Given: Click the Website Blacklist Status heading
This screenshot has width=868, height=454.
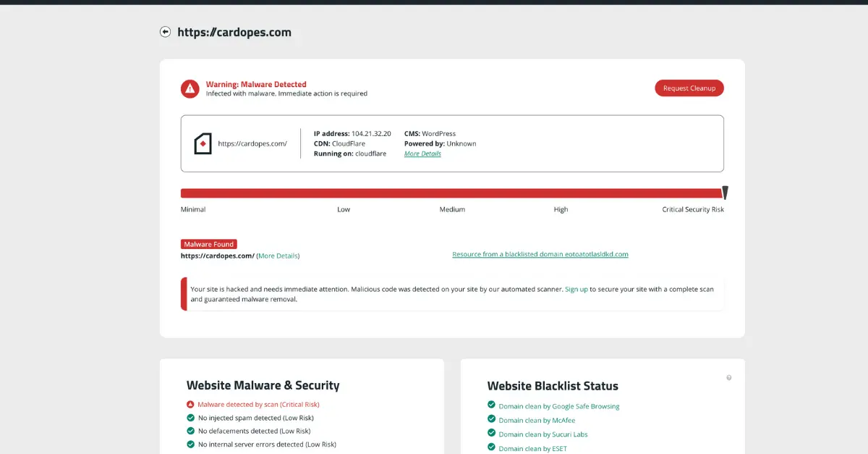Looking at the screenshot, I should coord(553,386).
